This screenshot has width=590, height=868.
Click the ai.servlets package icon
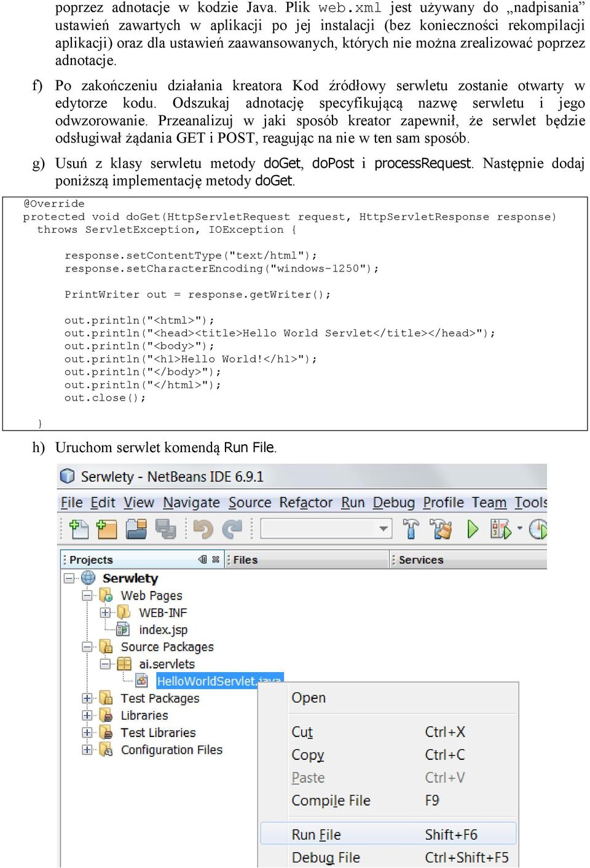pos(124,663)
